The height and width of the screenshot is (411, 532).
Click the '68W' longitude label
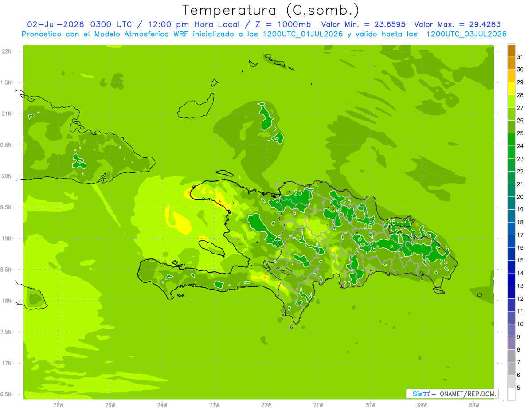point(474,405)
